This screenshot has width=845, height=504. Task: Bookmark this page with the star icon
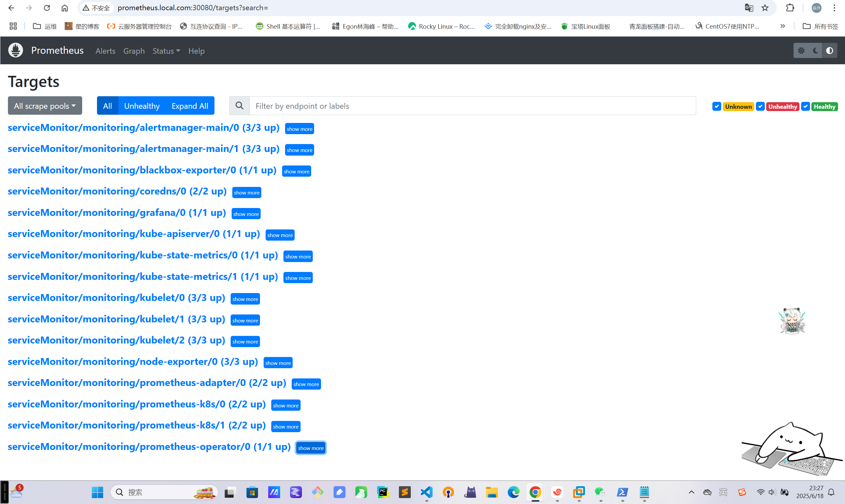[x=765, y=8]
